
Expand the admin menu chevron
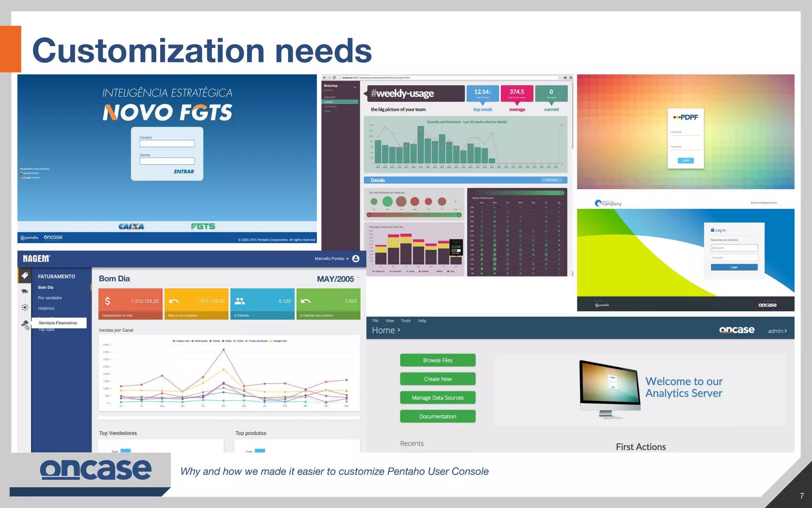click(785, 331)
